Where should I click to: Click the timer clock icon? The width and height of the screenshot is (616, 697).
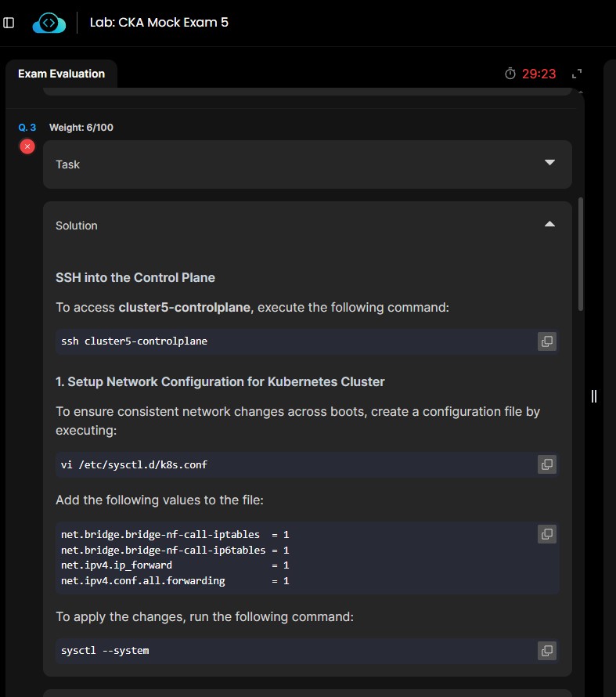tap(510, 74)
